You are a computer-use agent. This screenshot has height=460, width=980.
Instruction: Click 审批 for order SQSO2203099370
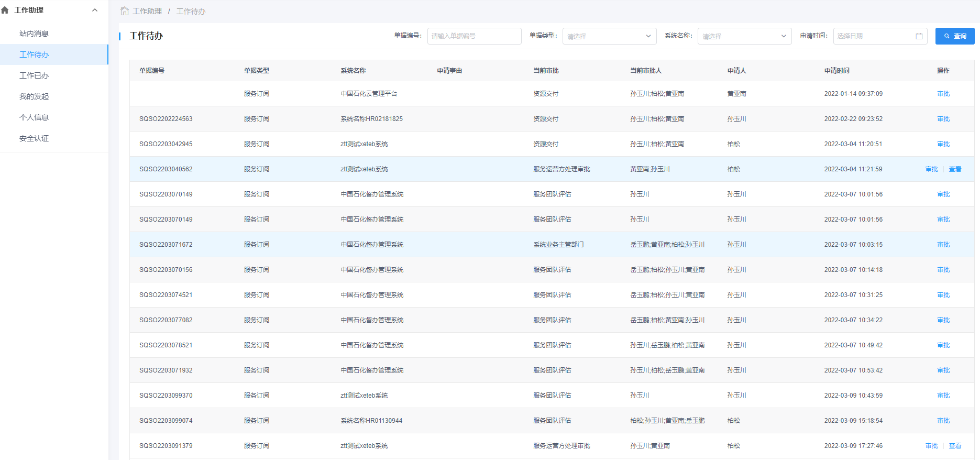(943, 396)
